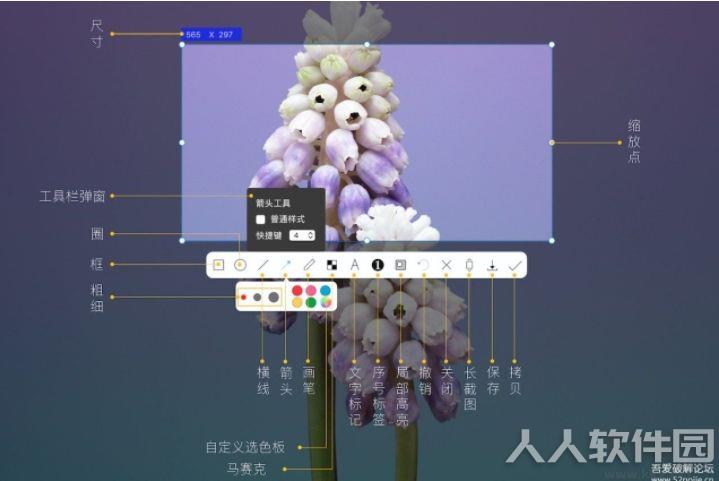Copy the screenshot with checkmark icon

(515, 265)
